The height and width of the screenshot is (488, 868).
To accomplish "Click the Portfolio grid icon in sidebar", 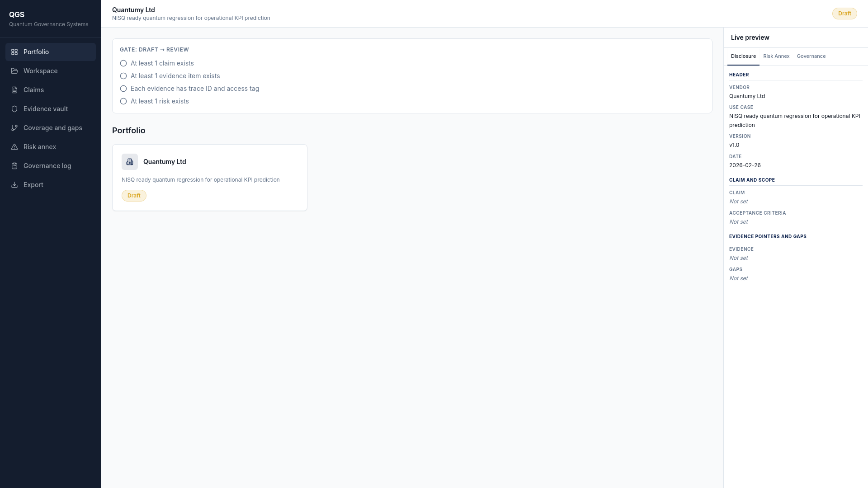I will 14,52.
